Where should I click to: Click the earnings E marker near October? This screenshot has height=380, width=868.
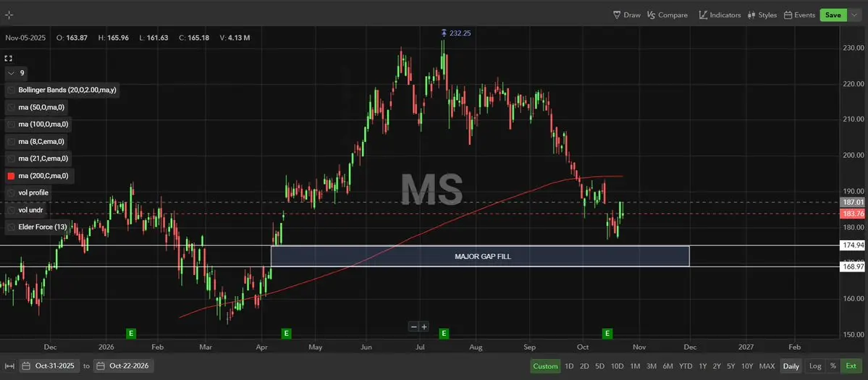(x=607, y=334)
